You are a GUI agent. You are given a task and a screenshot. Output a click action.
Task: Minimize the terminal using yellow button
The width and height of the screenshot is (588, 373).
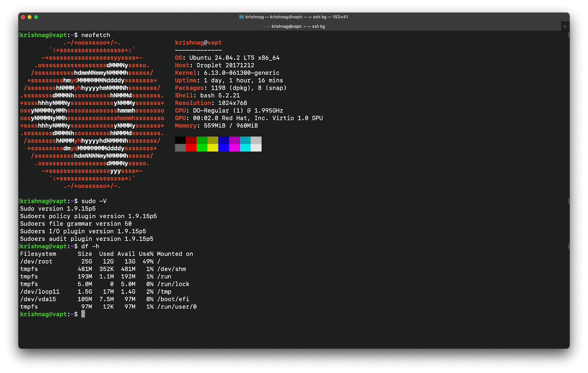coord(29,17)
